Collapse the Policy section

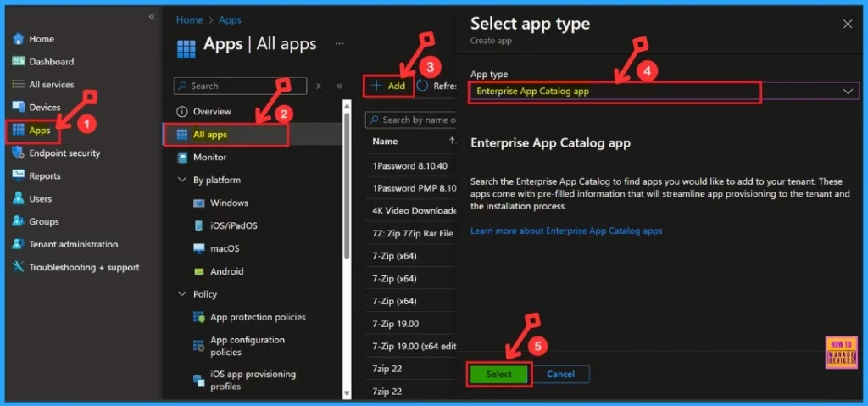[181, 294]
